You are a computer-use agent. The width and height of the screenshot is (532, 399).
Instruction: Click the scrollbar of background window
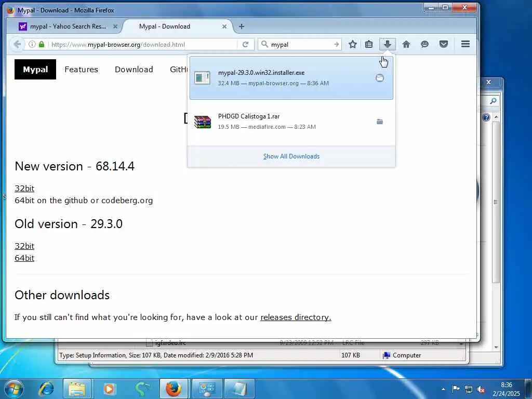(x=496, y=202)
